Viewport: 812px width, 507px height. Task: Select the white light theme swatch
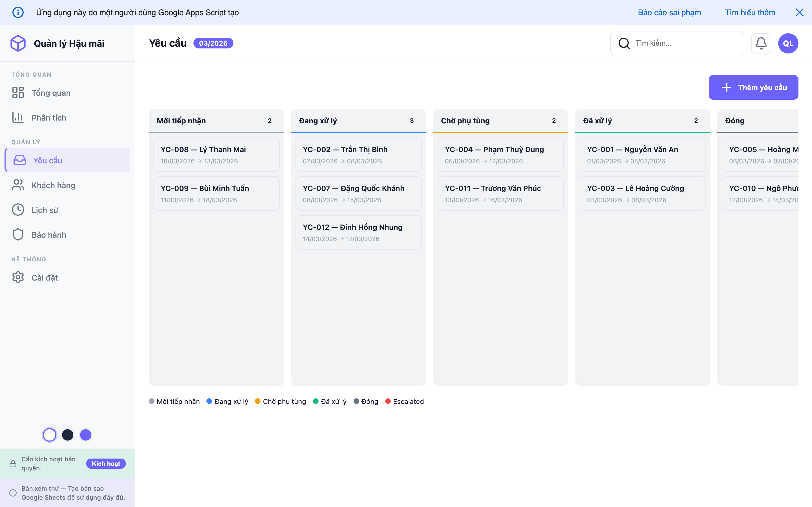tap(50, 435)
